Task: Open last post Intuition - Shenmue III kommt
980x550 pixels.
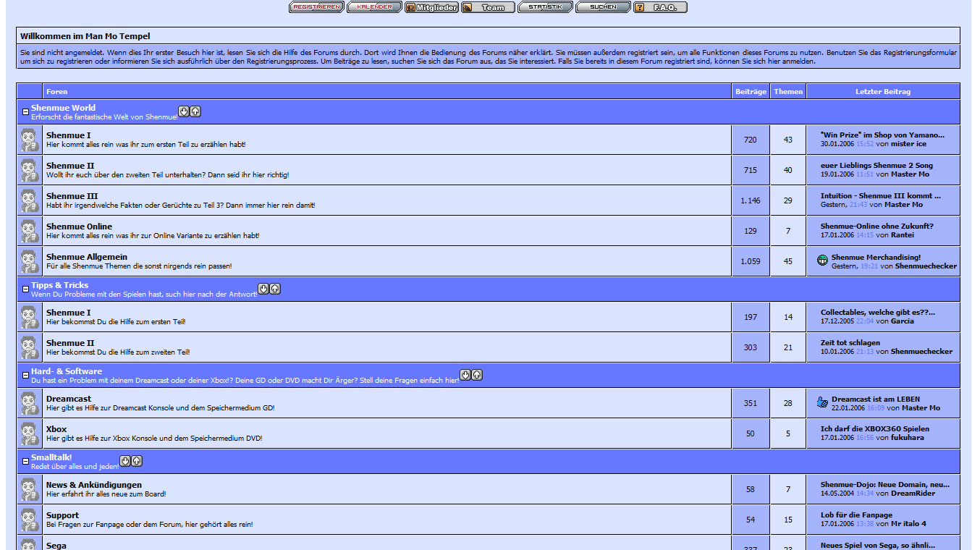Action: pos(881,195)
